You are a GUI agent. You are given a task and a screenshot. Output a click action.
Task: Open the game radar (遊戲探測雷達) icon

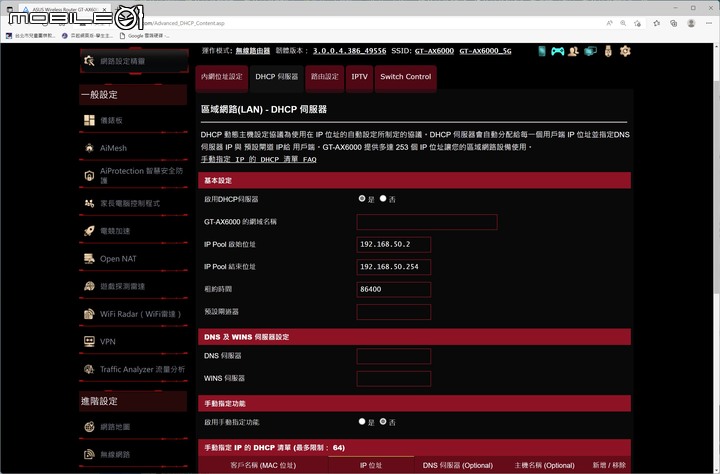coord(90,286)
